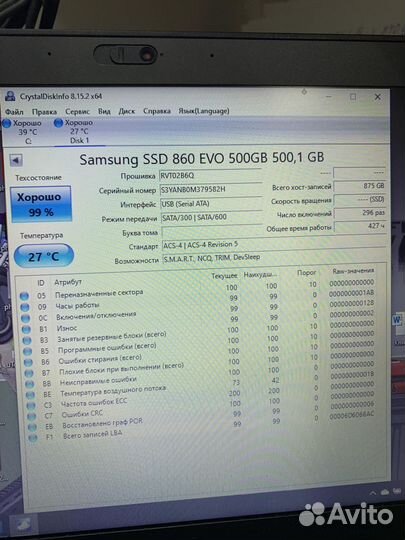The width and height of the screenshot is (405, 540).
Task: Select the Износ attribute row
Action: [198, 322]
